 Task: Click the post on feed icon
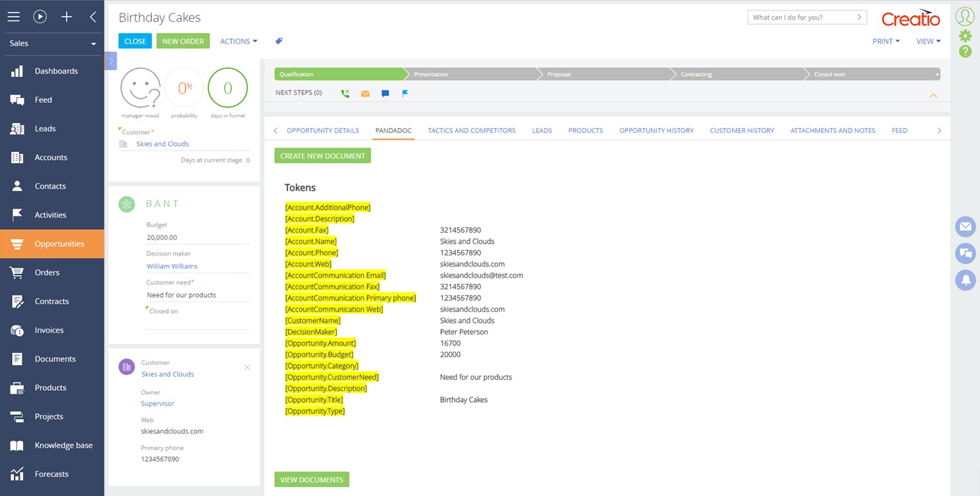coord(384,92)
